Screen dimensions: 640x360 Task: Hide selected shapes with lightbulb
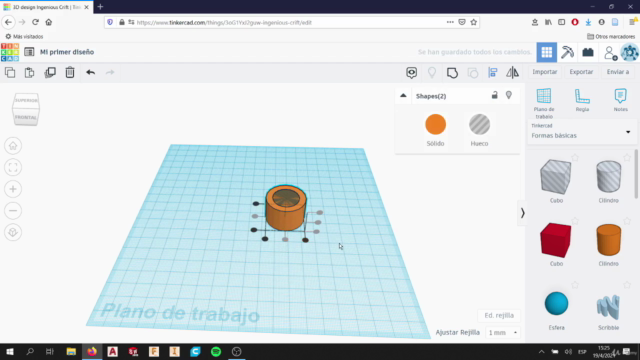click(509, 96)
